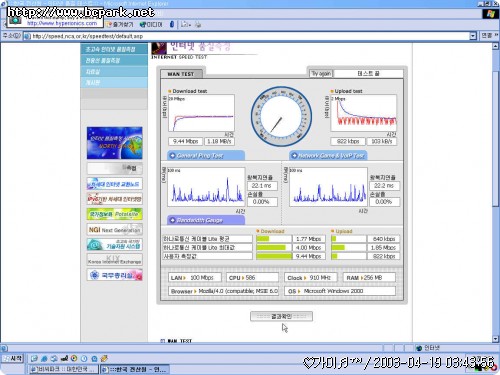Click the green 4.00 Mbps download bar
The height and width of the screenshot is (375, 500).
[x=271, y=248]
